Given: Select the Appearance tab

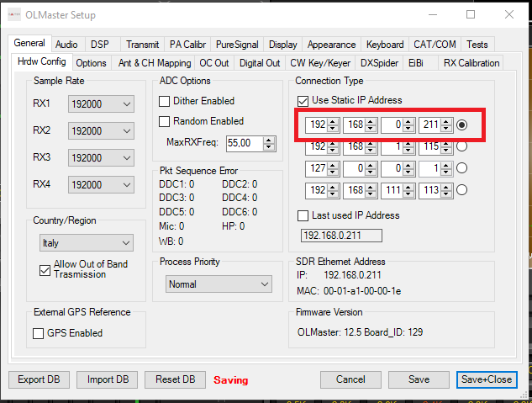Looking at the screenshot, I should [331, 45].
